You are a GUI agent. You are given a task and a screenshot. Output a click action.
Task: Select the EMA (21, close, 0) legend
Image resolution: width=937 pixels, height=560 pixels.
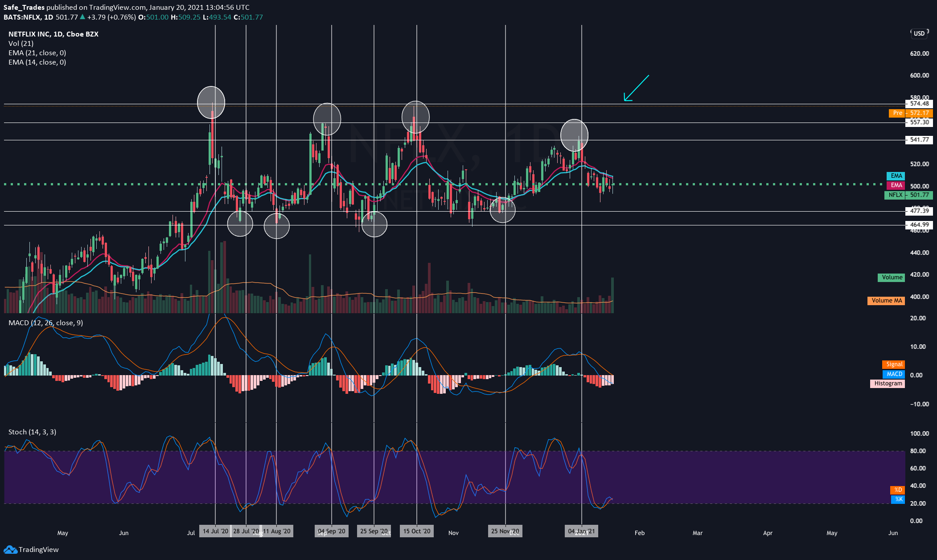(x=37, y=53)
